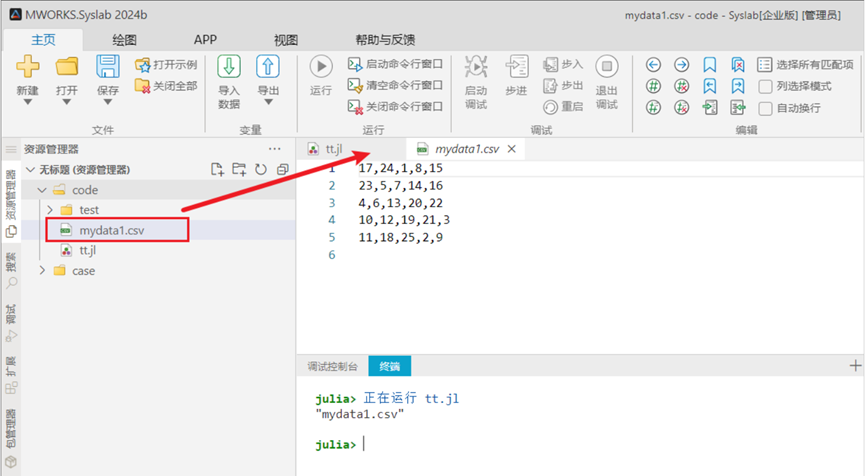
Task: Enable the 列选择模式 checkbox
Action: coord(765,87)
